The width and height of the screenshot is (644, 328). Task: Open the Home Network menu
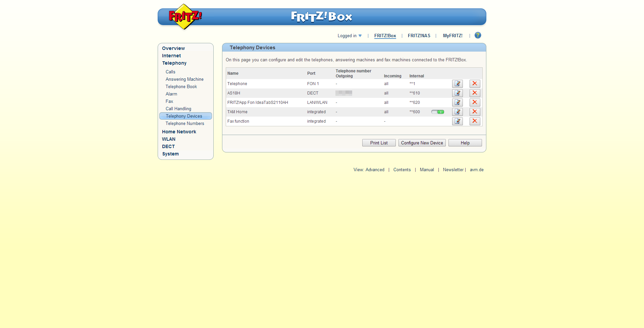[179, 132]
